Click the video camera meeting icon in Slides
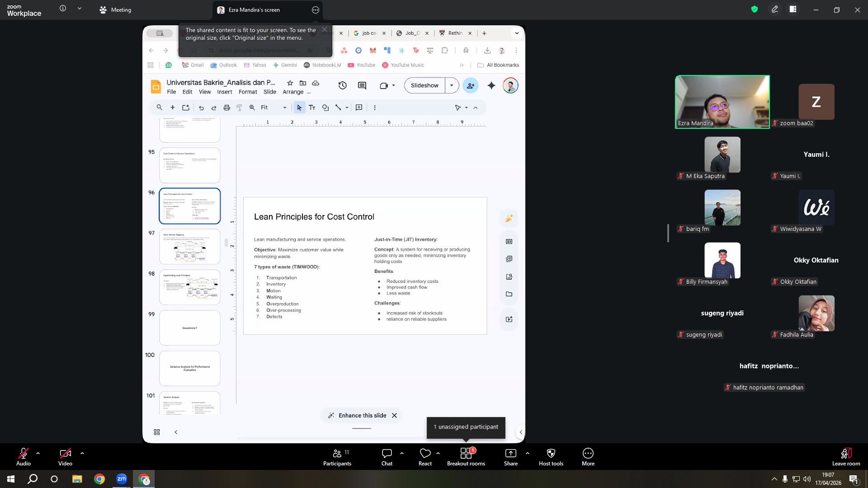868x488 pixels. (384, 85)
